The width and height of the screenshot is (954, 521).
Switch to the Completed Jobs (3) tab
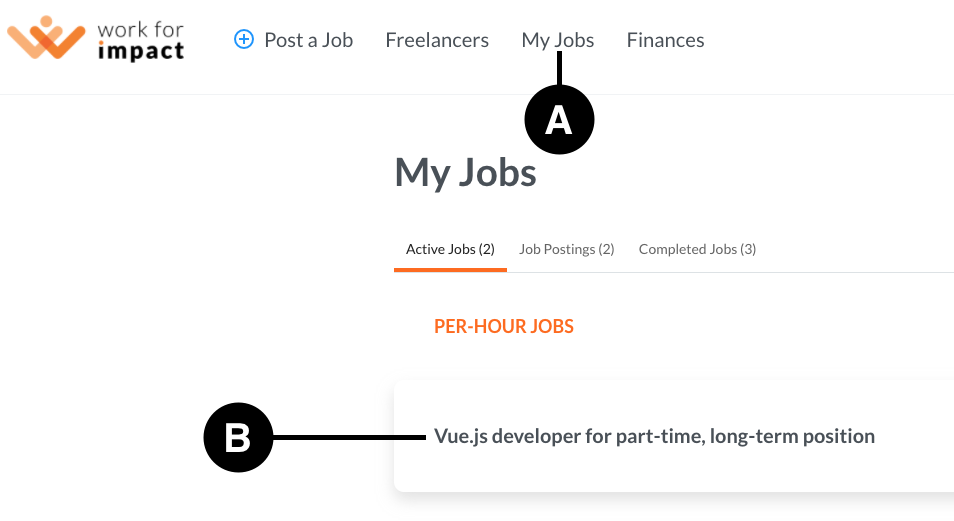(697, 250)
